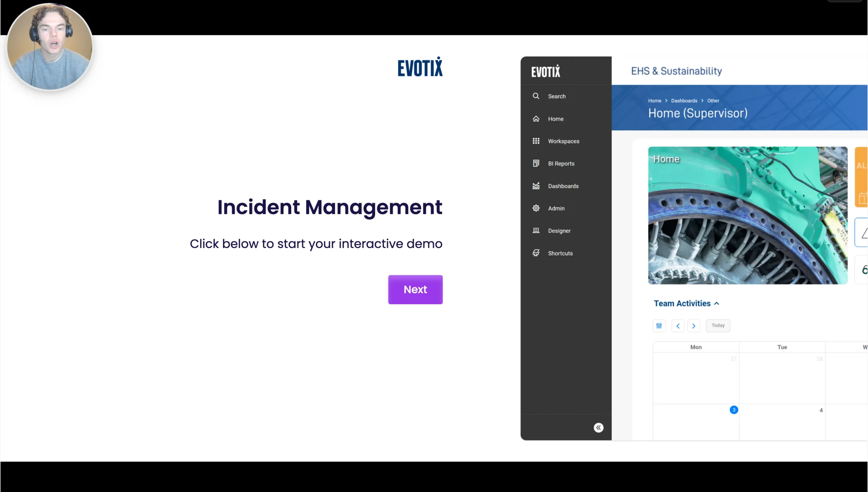Open the Dashboards menu label

click(563, 186)
